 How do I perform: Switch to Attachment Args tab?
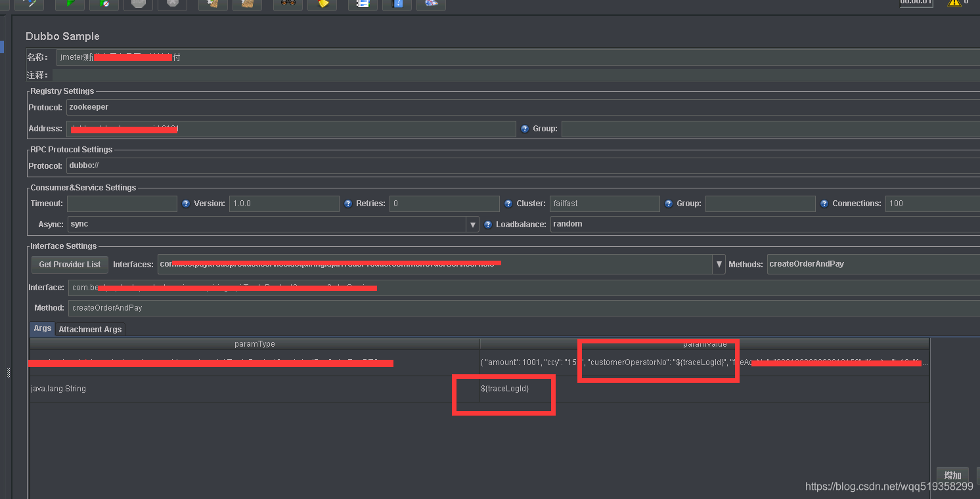[90, 329]
